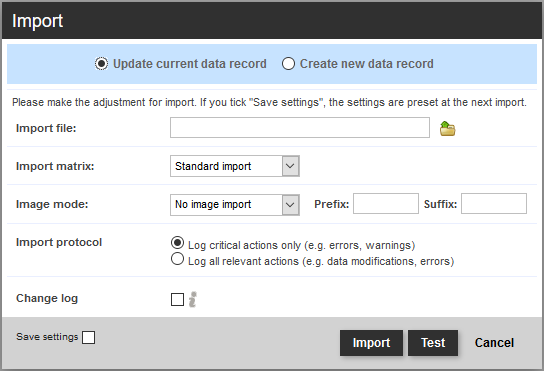Select Update current data record radio
Image resolution: width=544 pixels, height=371 pixels.
(101, 64)
